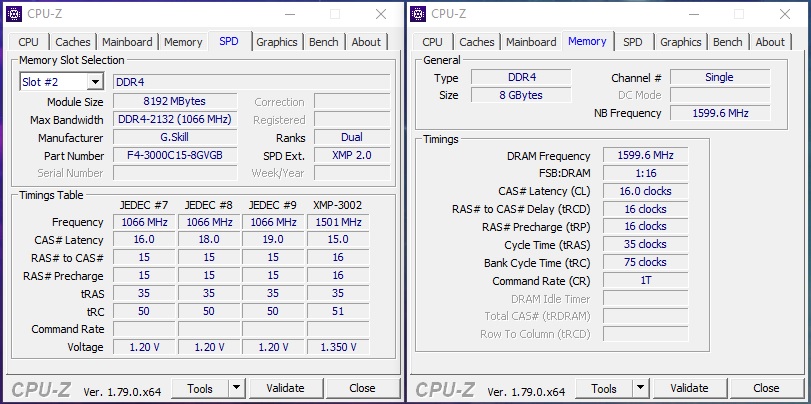Expand the Tools dropdown arrow in left window
This screenshot has width=811, height=404.
(x=237, y=388)
